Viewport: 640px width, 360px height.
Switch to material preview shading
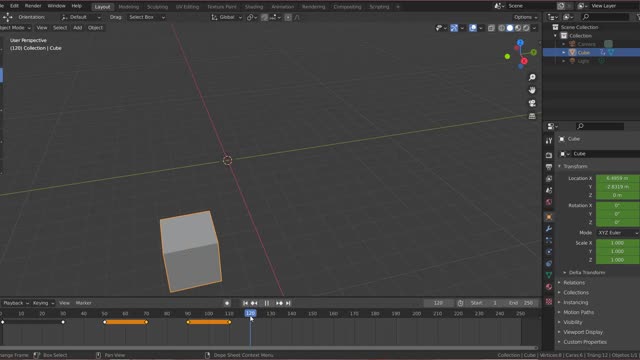[518, 28]
